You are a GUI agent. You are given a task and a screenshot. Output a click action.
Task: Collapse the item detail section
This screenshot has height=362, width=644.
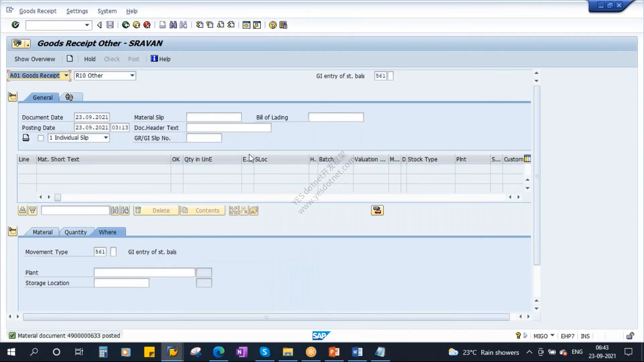[13, 231]
